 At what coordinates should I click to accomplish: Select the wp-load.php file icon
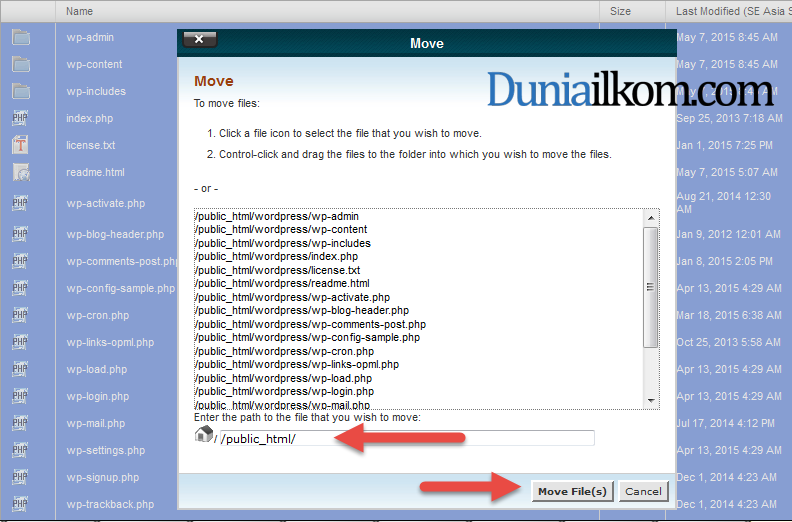point(20,369)
